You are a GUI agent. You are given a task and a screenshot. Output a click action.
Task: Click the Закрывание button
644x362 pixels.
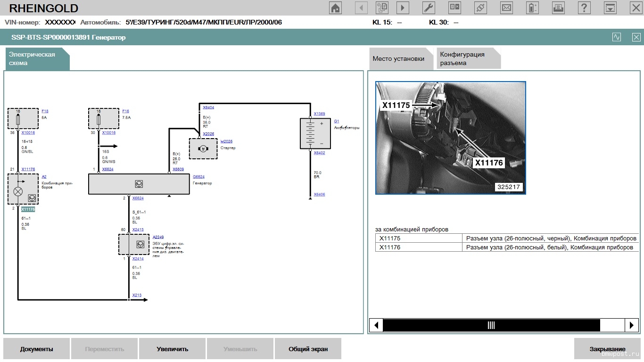pos(607,349)
